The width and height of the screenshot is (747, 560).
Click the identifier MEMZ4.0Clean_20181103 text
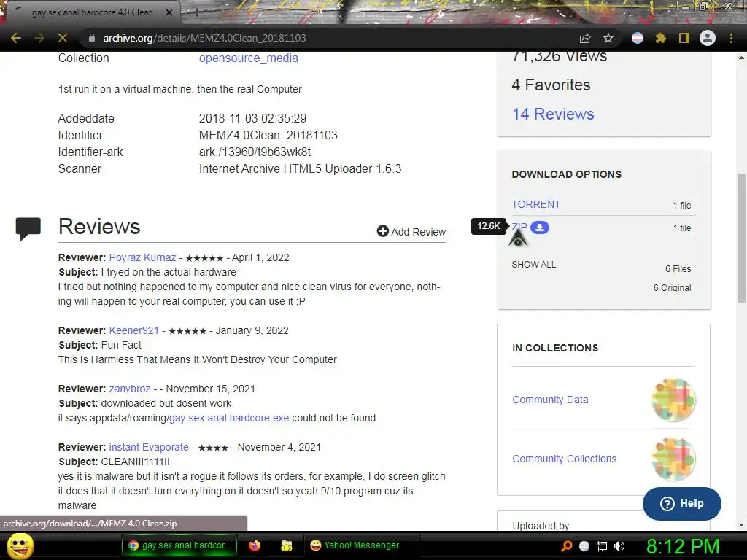(268, 135)
